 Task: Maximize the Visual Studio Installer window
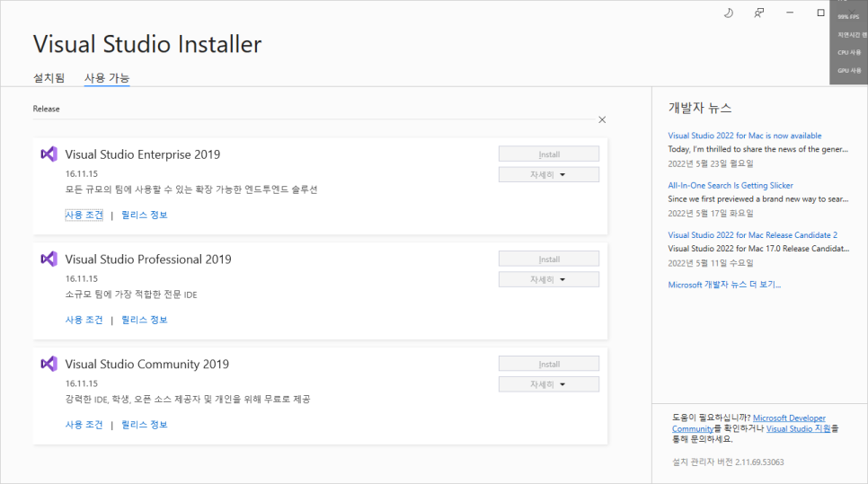(x=821, y=13)
